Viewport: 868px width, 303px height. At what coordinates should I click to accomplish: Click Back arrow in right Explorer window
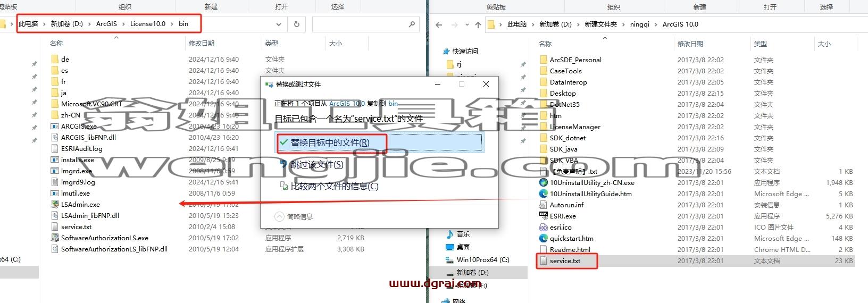[x=439, y=24]
